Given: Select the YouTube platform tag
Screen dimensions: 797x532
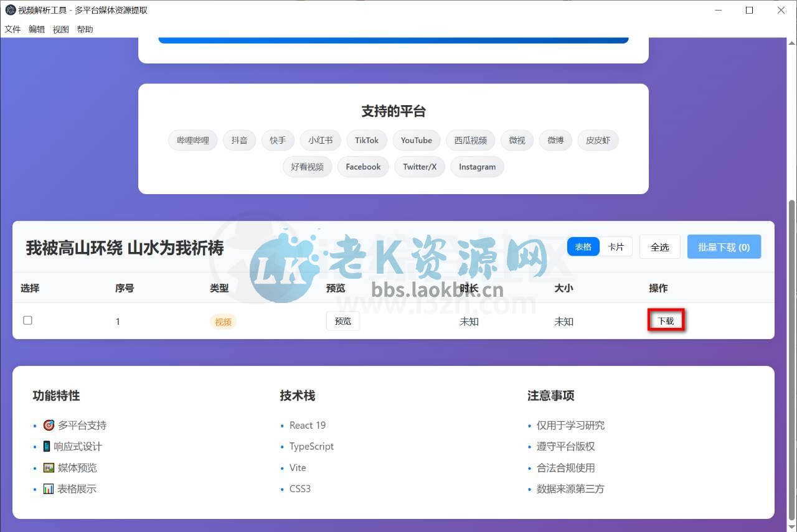Looking at the screenshot, I should [x=417, y=141].
